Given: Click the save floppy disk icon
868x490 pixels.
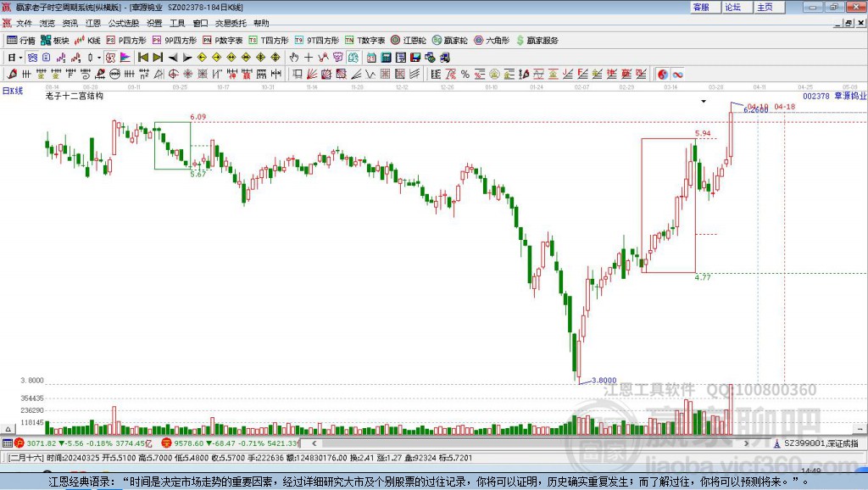Looking at the screenshot, I should point(415,58).
